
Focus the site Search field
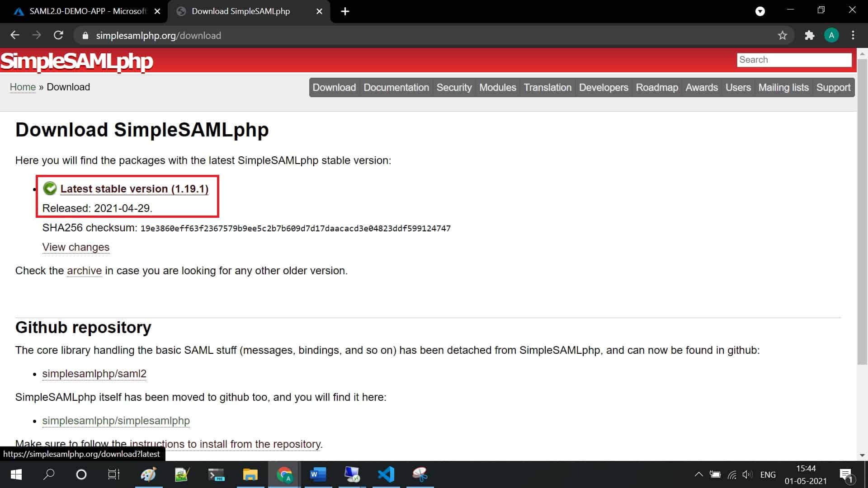tap(794, 60)
